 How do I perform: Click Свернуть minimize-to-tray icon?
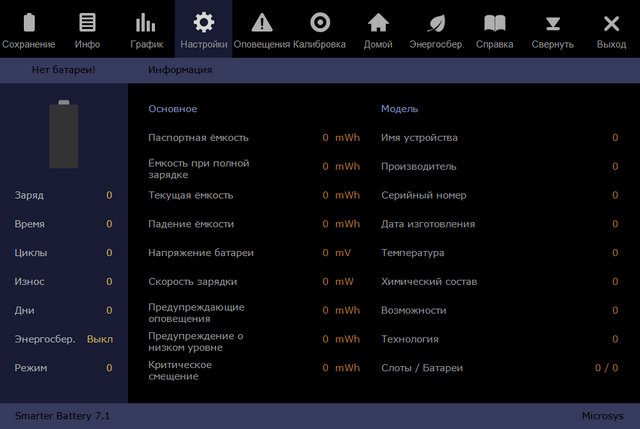(552, 23)
